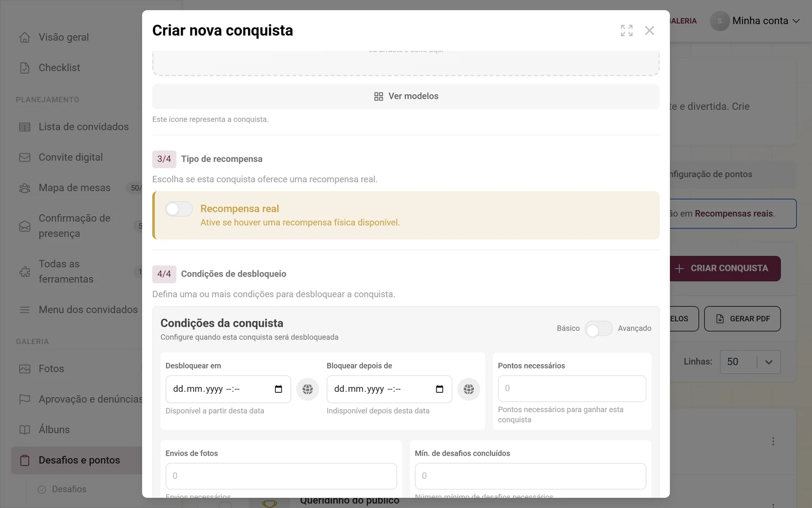Click the Recompensa real heading text
Screen dimensions: 812x508
240,209
